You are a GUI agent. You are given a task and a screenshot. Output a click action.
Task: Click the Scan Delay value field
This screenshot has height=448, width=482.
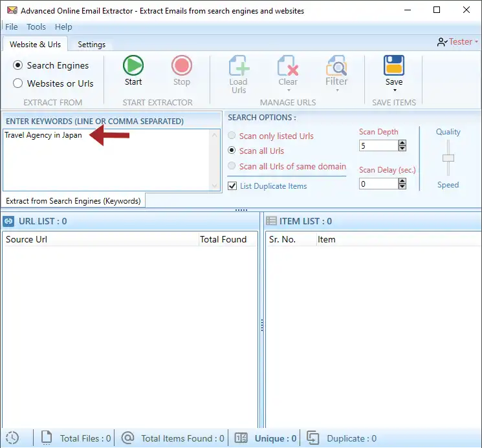click(378, 184)
